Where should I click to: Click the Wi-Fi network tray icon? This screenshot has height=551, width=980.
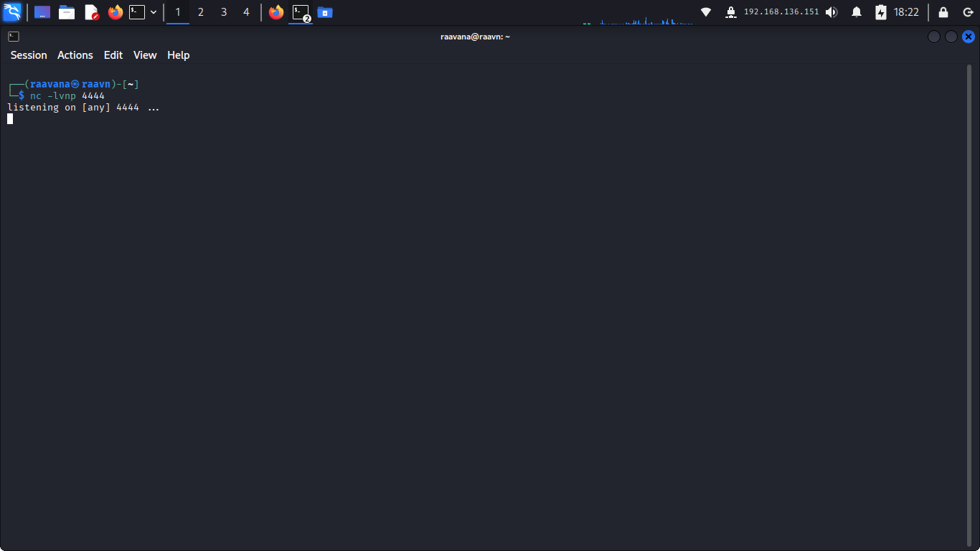point(706,12)
